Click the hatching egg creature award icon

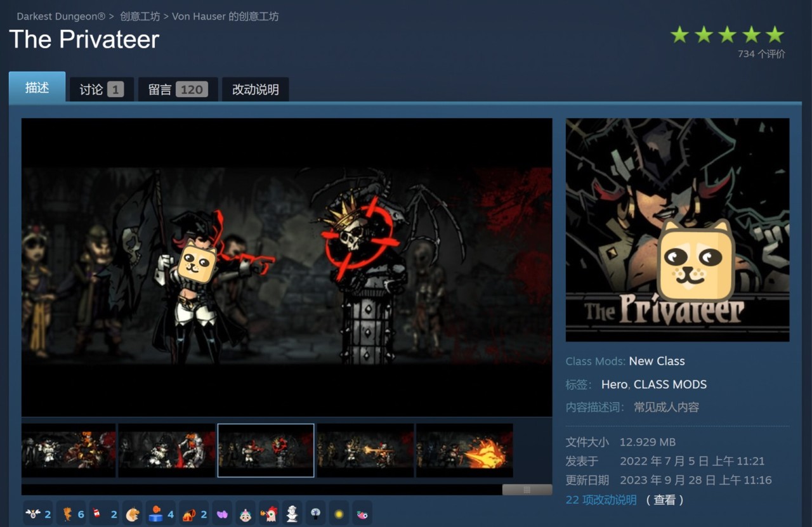coord(133,514)
